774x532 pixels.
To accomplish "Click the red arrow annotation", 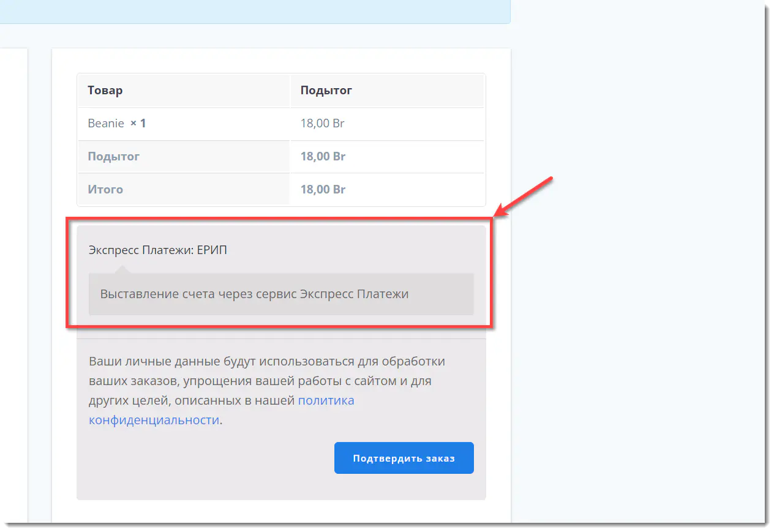I will (527, 195).
